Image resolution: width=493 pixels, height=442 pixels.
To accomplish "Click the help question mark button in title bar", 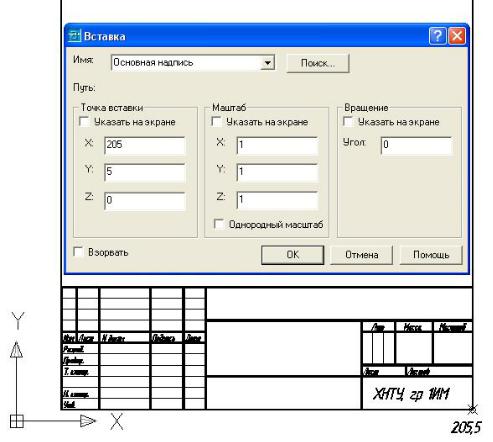I will pos(437,36).
